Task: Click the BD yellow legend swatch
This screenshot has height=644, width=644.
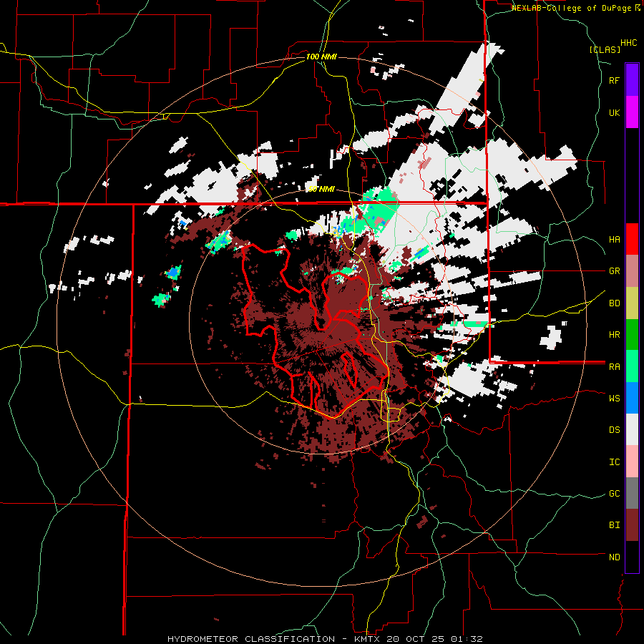Action: coord(632,303)
